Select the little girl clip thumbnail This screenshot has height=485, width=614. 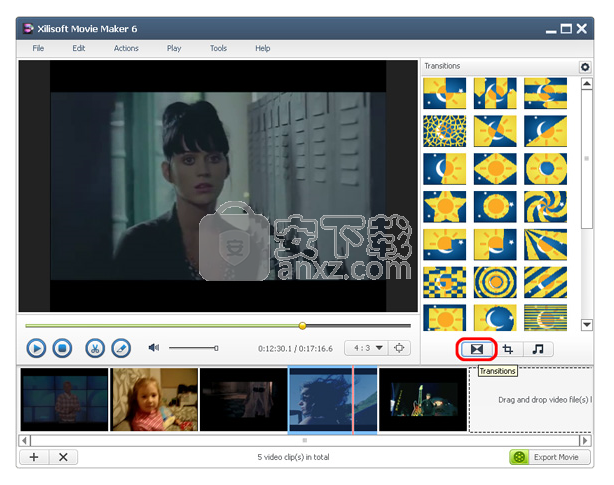point(154,399)
